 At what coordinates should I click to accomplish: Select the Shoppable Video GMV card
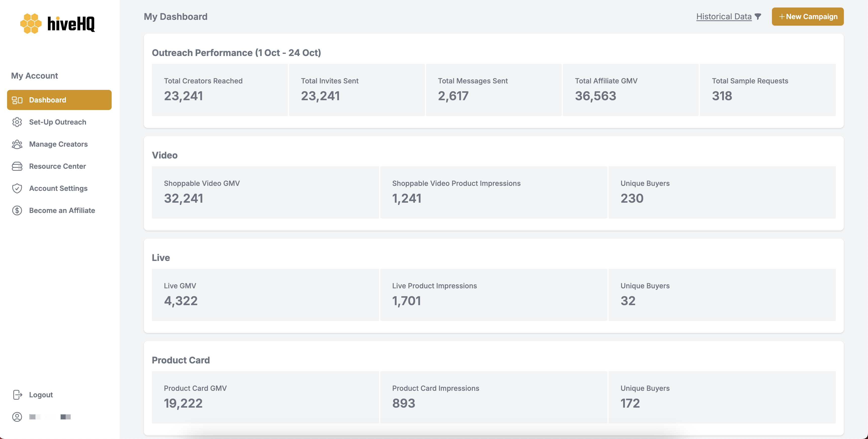pos(265,192)
